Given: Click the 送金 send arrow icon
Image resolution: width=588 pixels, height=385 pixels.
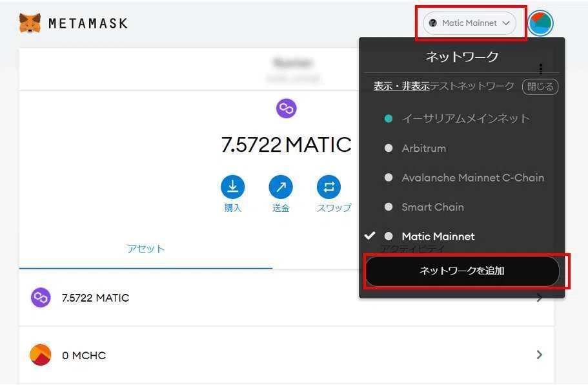Looking at the screenshot, I should point(281,187).
